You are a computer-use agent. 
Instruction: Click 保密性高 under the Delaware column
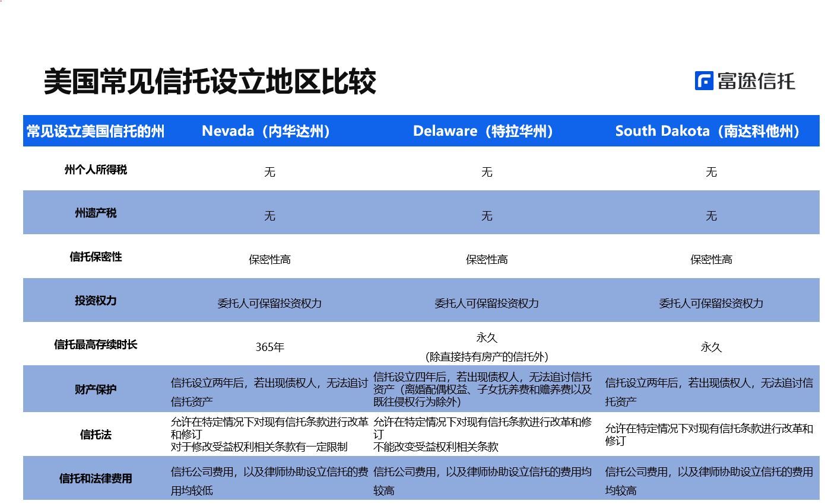tap(487, 260)
